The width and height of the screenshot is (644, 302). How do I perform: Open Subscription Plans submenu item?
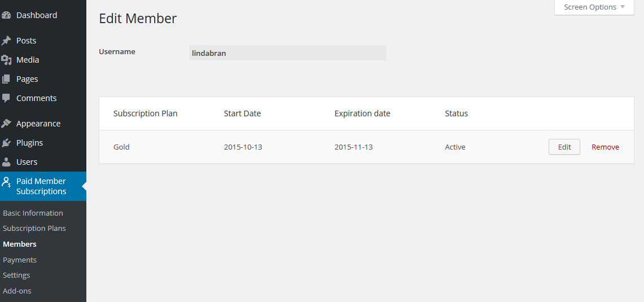[x=34, y=228]
